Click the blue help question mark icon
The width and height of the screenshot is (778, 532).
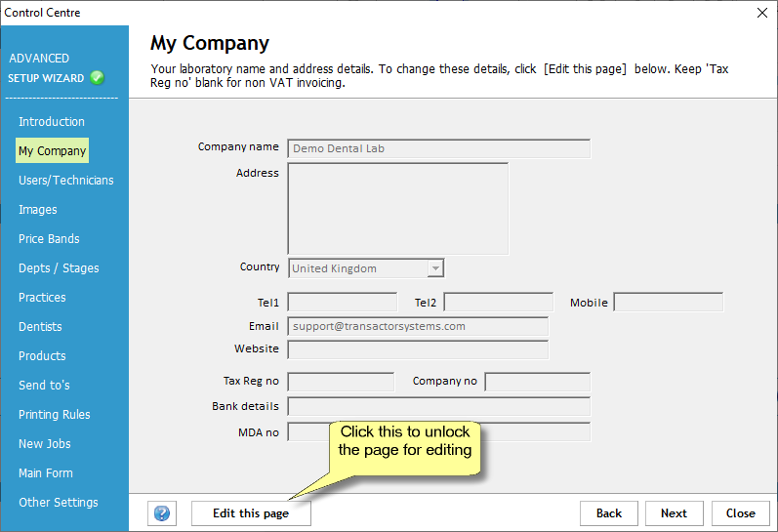click(x=162, y=513)
